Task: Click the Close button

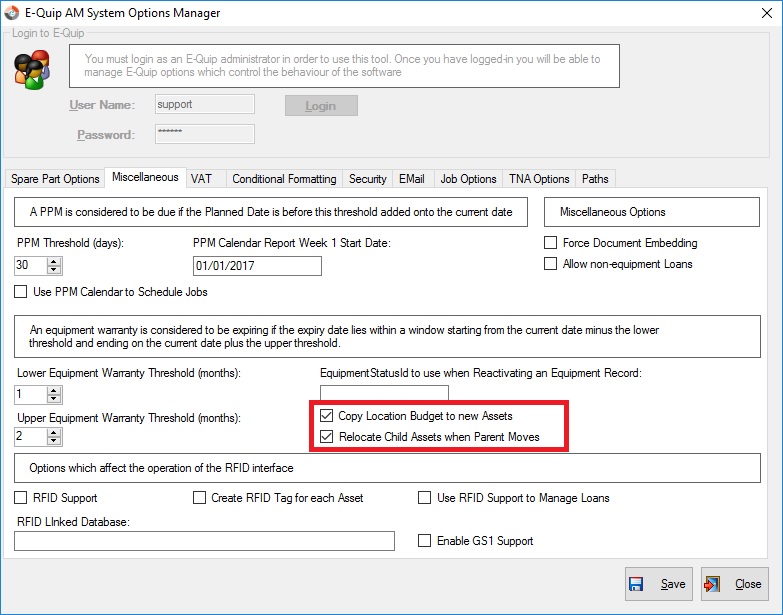Action: (x=735, y=584)
